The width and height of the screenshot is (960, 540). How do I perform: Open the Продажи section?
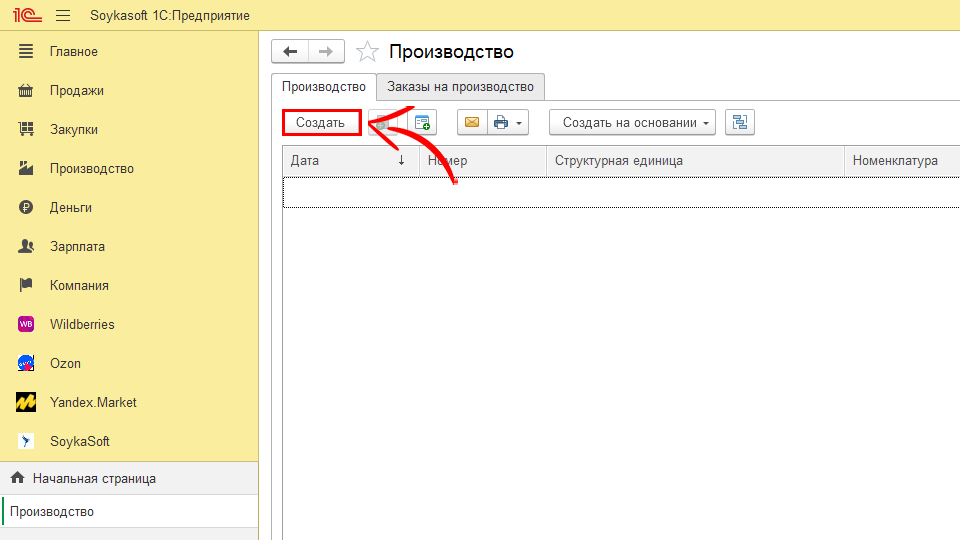pyautogui.click(x=77, y=90)
